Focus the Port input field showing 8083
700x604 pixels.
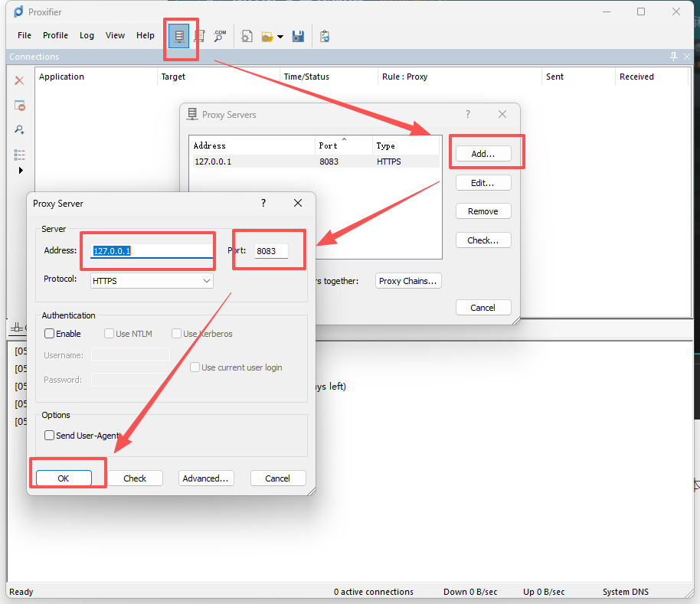click(271, 250)
